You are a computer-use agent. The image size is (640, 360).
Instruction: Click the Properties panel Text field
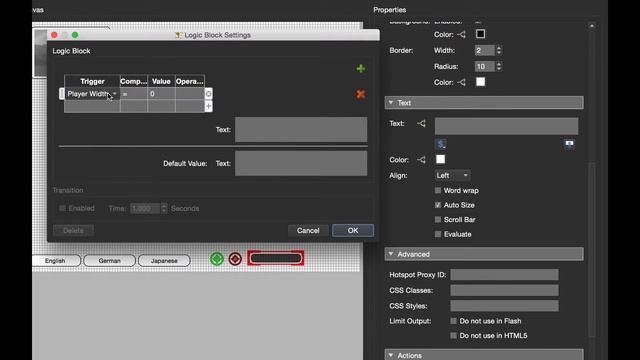(x=506, y=126)
